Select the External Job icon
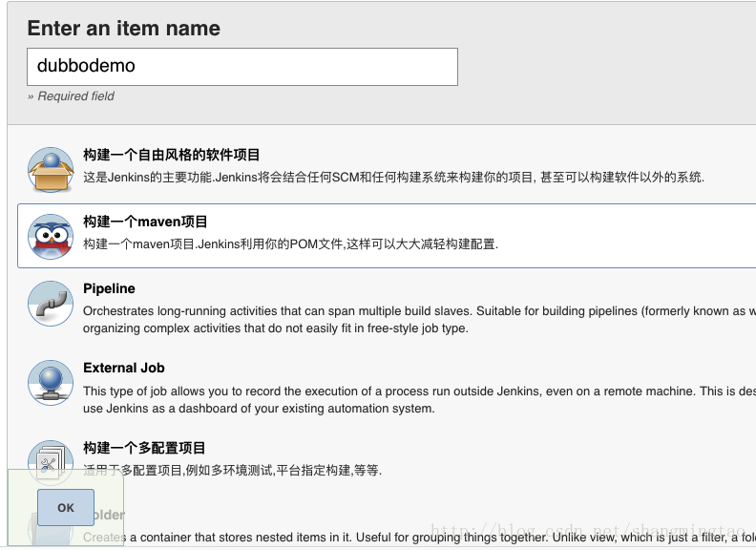 click(51, 383)
